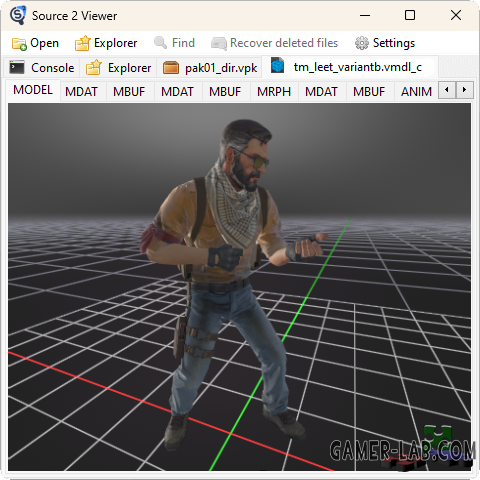The width and height of the screenshot is (480, 480).
Task: Open the second MDAT tab
Action: tap(177, 92)
